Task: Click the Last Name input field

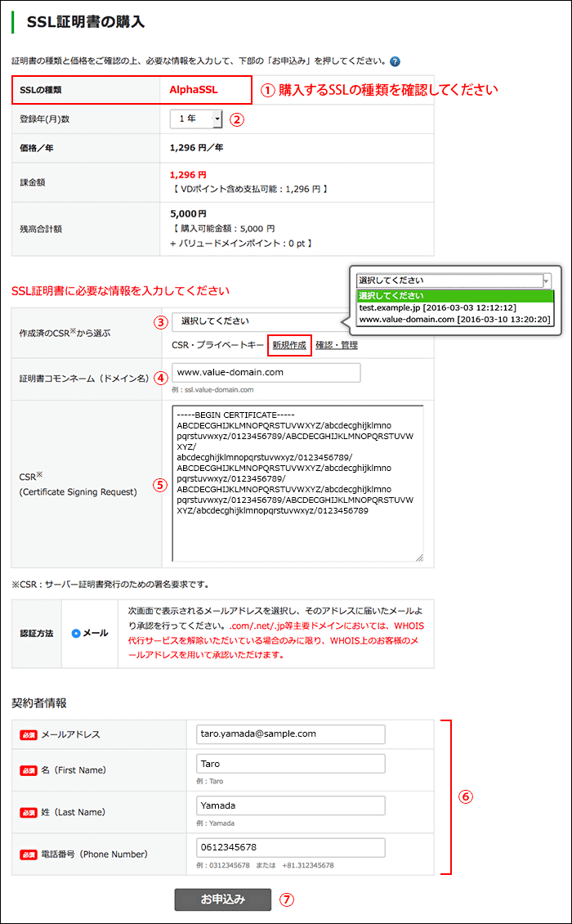Action: pyautogui.click(x=290, y=806)
